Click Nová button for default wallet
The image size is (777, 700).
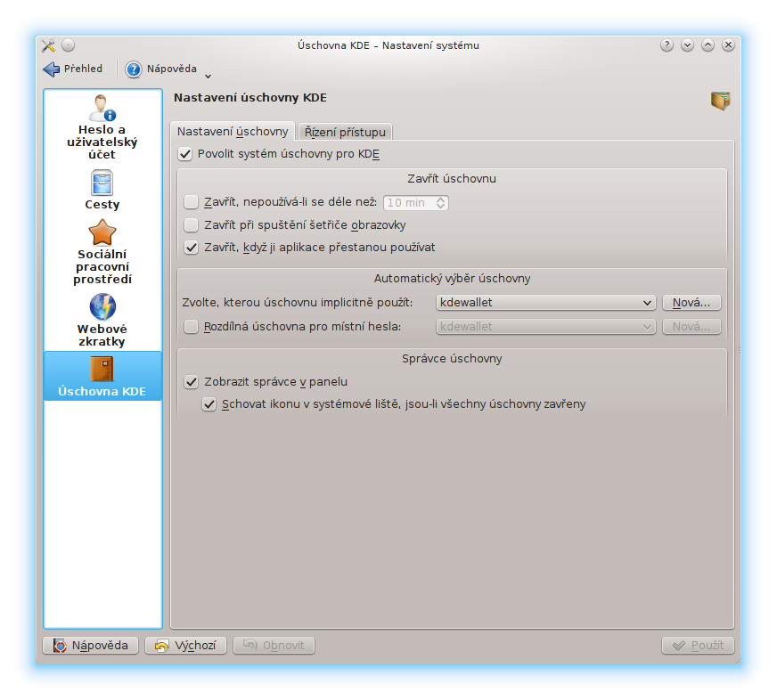coord(691,303)
